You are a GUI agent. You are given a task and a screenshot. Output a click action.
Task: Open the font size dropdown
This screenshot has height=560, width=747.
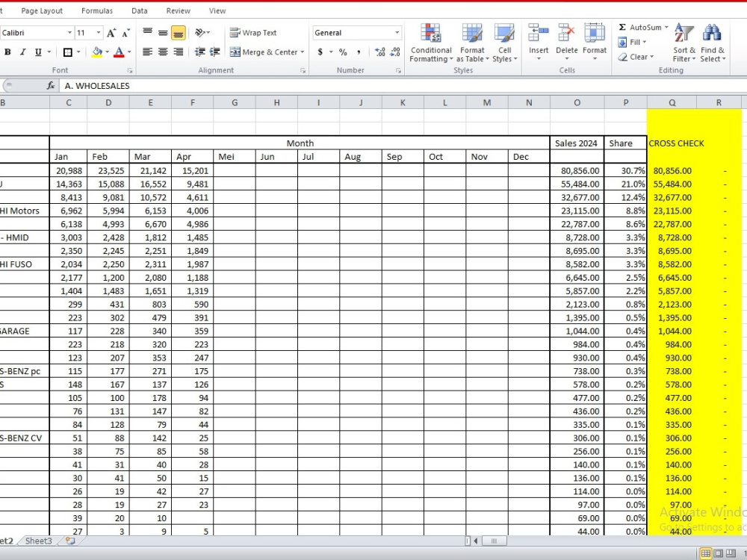(x=99, y=33)
